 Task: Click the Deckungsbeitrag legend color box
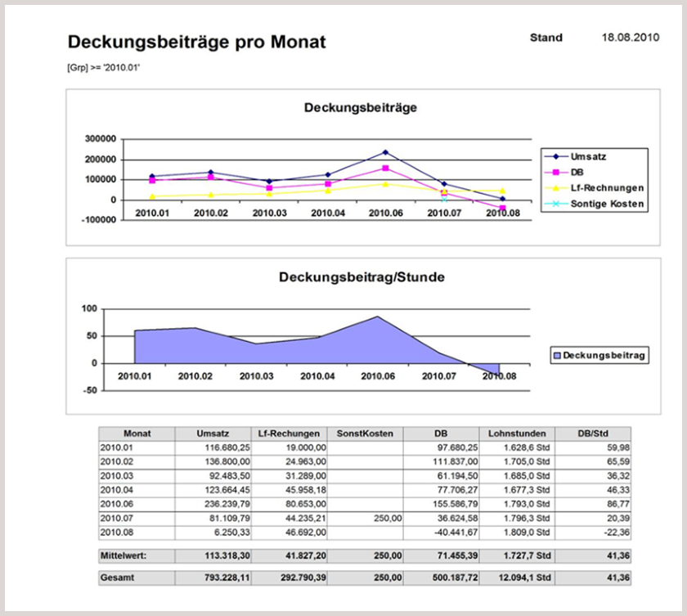[556, 356]
